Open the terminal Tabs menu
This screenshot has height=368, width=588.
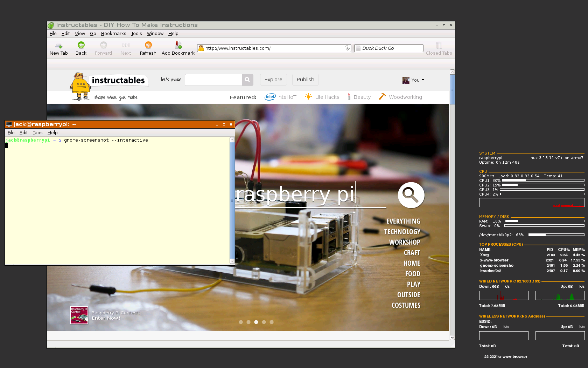point(37,133)
